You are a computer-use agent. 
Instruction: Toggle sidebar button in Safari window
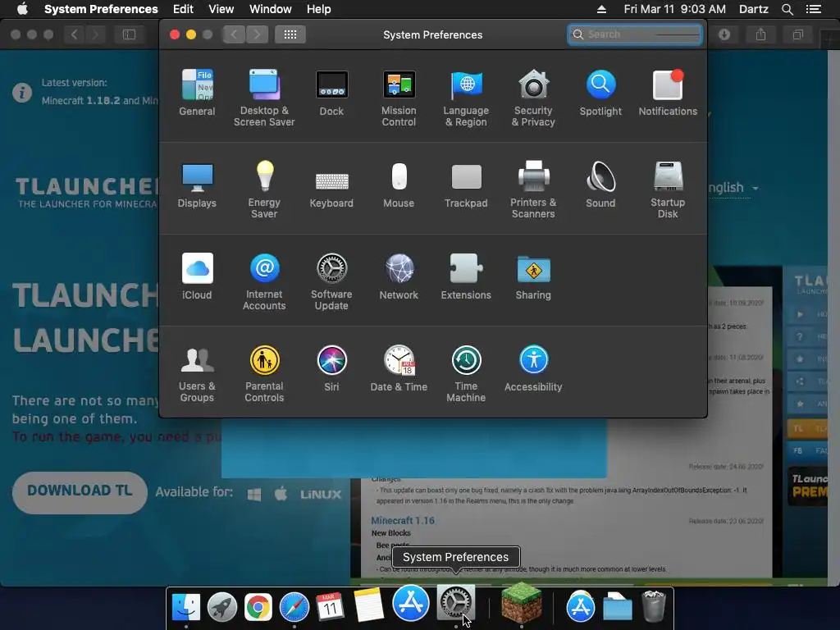pyautogui.click(x=129, y=34)
